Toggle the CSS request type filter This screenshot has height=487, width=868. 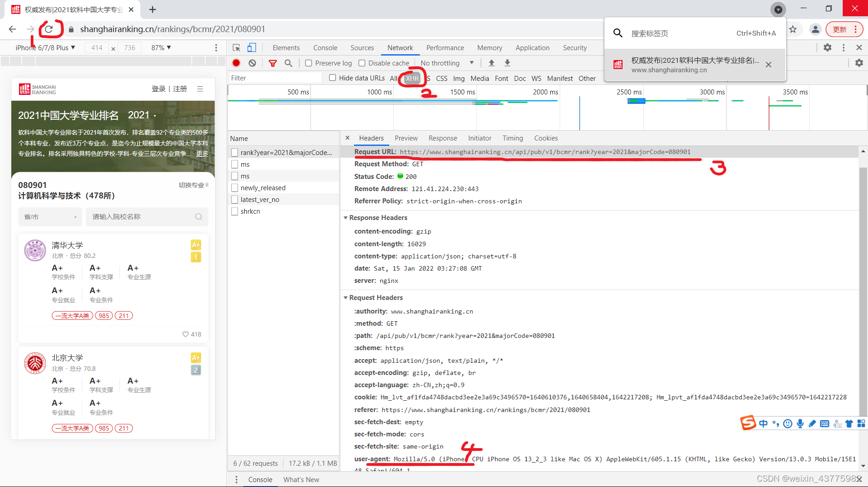(x=442, y=79)
